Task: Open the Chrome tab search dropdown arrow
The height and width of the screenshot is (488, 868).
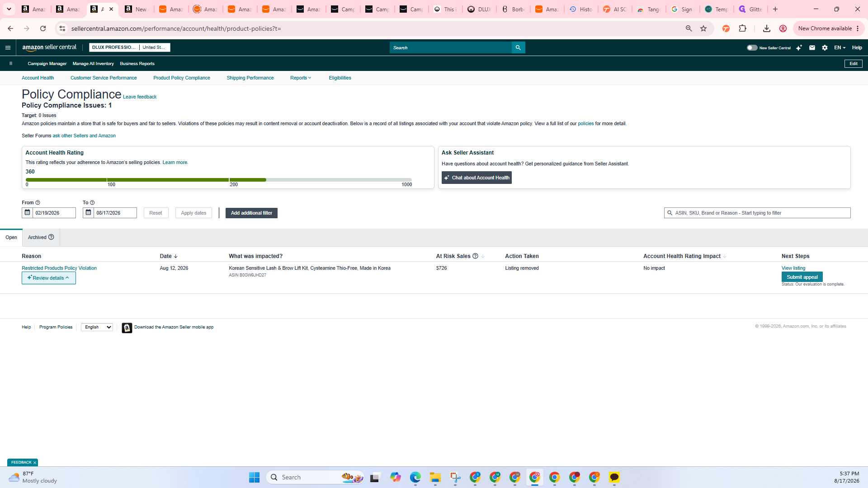Action: coord(9,9)
